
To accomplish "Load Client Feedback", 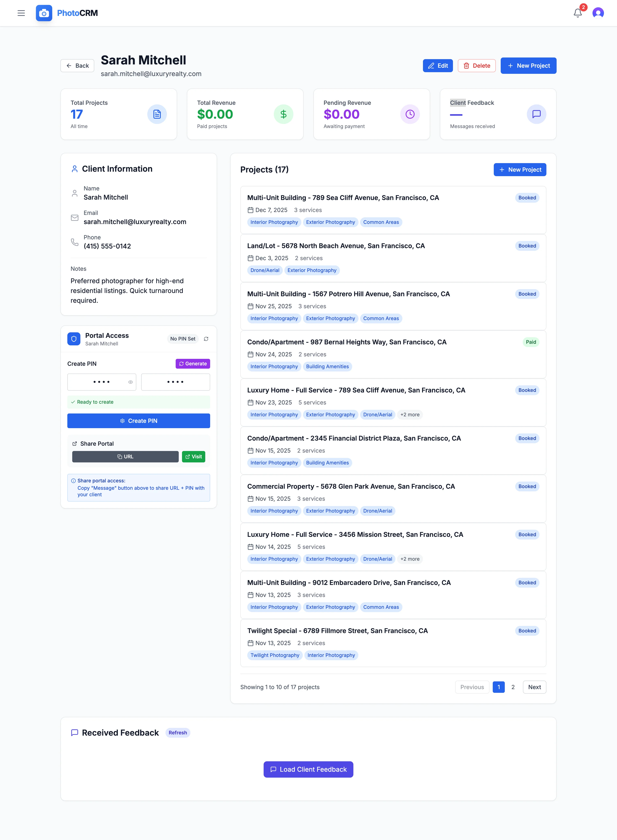I will coord(308,769).
